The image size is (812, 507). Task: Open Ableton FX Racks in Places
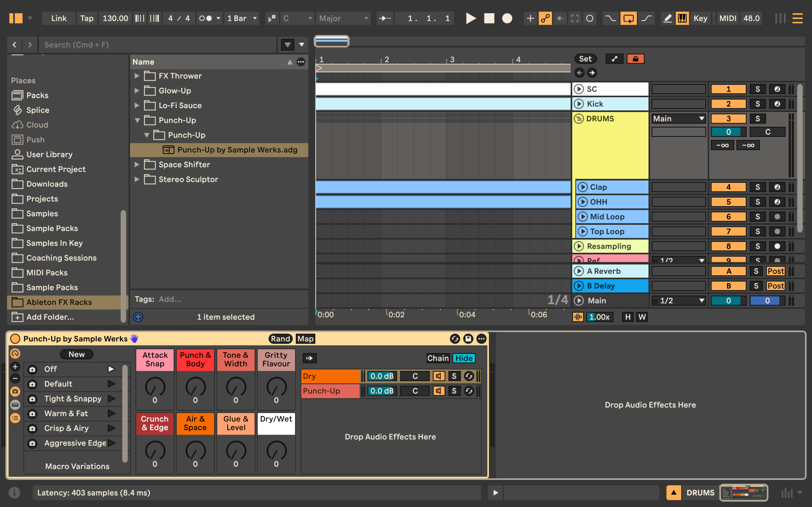(x=59, y=302)
